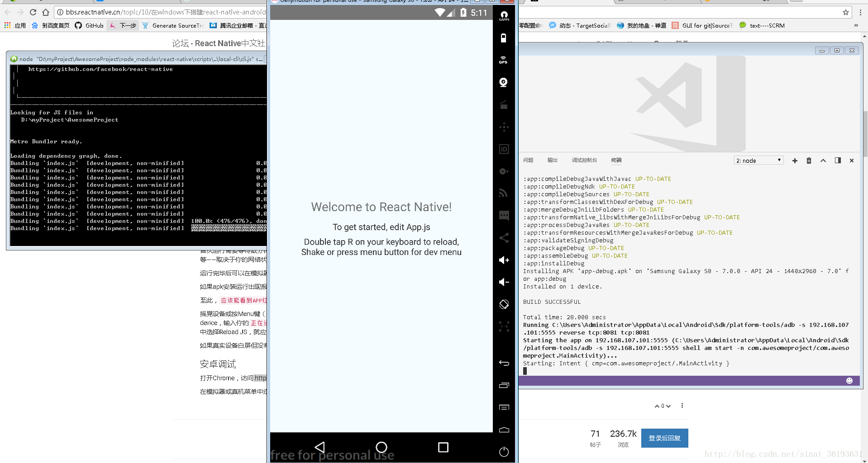Tap Android home circle in navigation bar
Screen dimensions: 868x463
(x=382, y=447)
